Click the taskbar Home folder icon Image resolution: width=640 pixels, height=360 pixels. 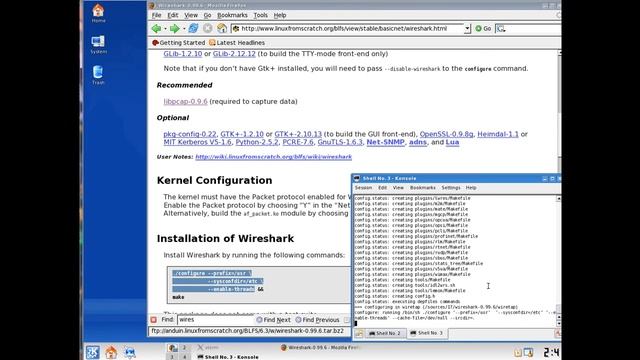[x=111, y=352]
